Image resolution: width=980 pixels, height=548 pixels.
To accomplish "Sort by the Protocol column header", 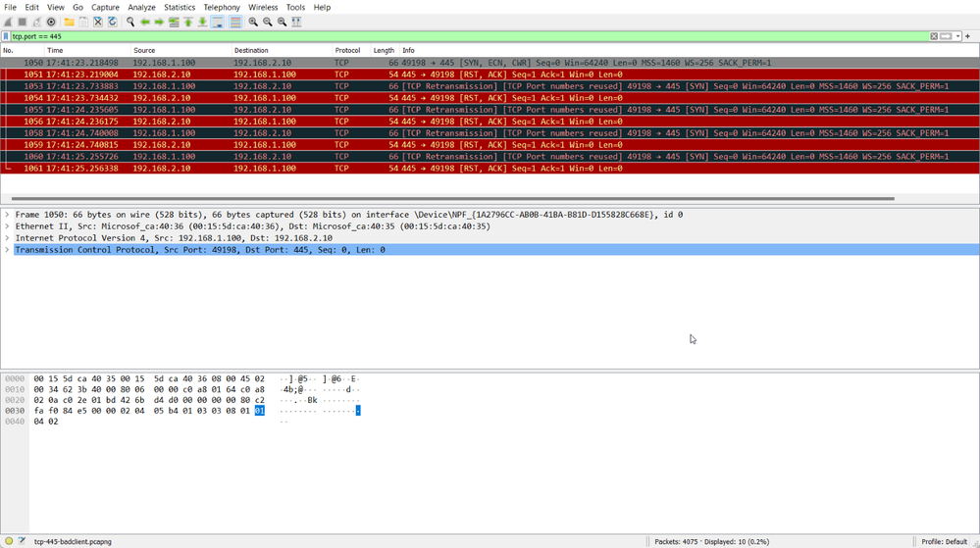I will pos(351,51).
